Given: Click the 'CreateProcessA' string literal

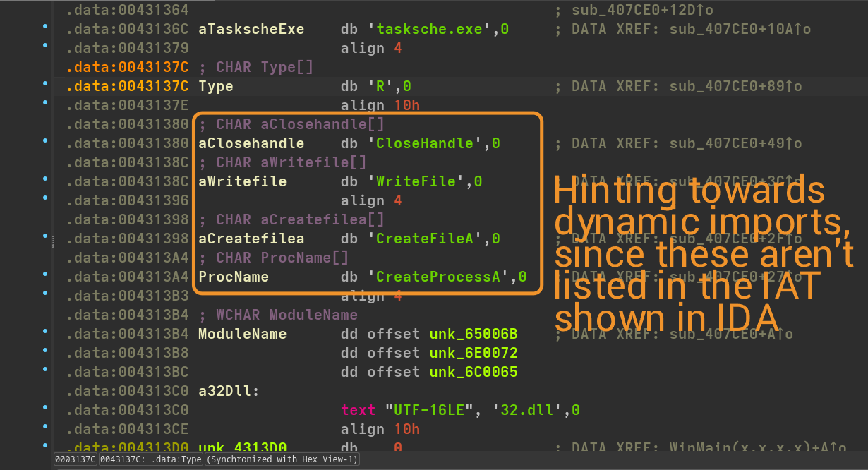Looking at the screenshot, I should point(442,277).
